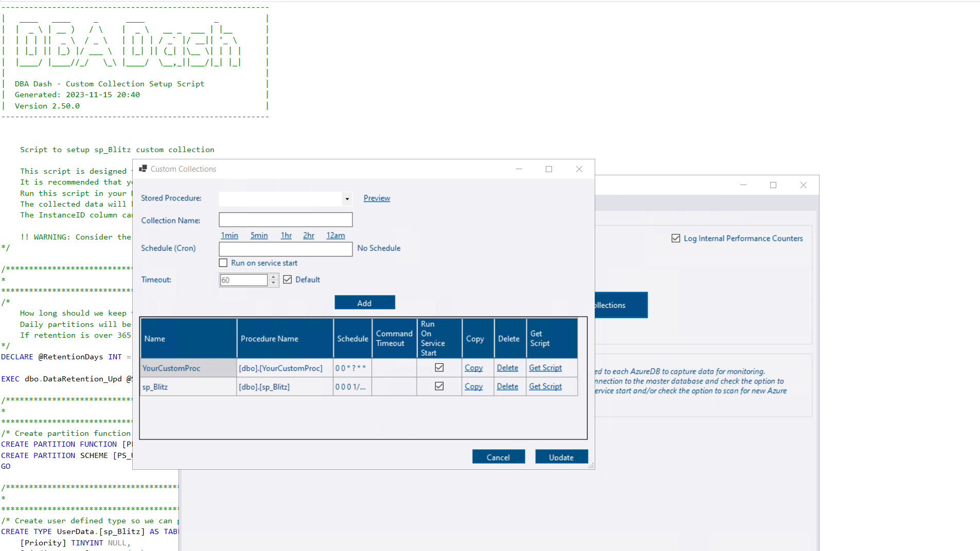
Task: Apply the 1min schedule preset
Action: [229, 235]
